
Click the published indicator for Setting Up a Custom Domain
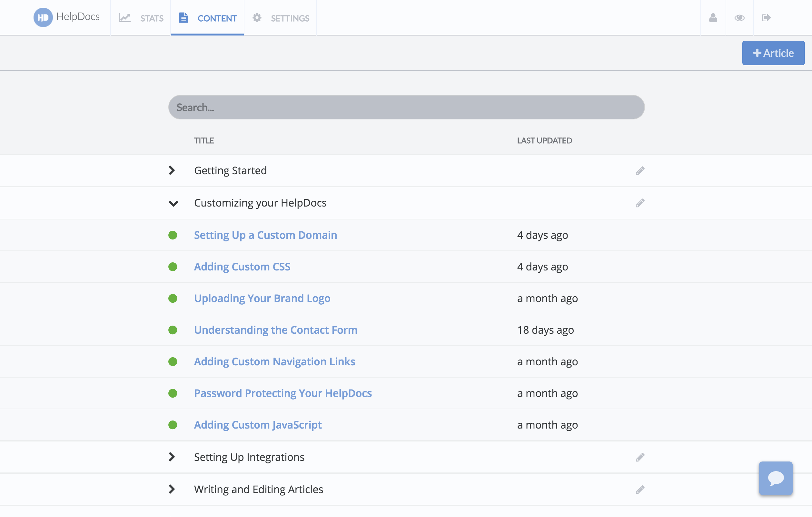[x=173, y=235]
